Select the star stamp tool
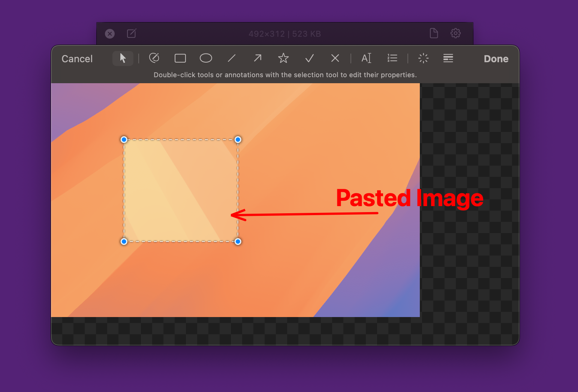This screenshot has height=392, width=578. pyautogui.click(x=283, y=58)
